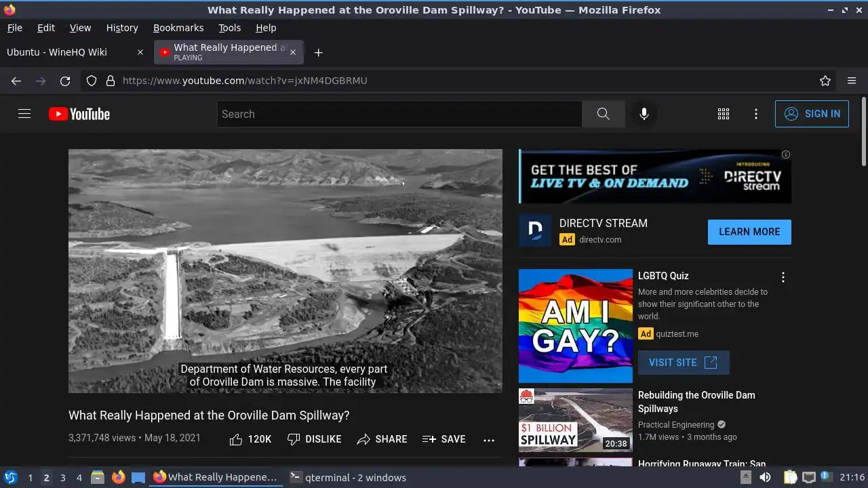This screenshot has height=488, width=868.
Task: Open the View menu
Action: [x=80, y=28]
